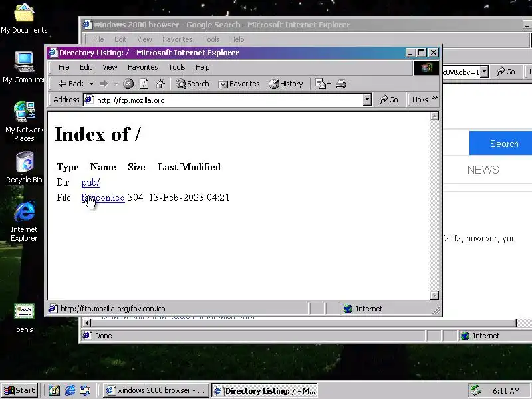Open the Start menu
Screen dimensions: 532x399
point(20,390)
